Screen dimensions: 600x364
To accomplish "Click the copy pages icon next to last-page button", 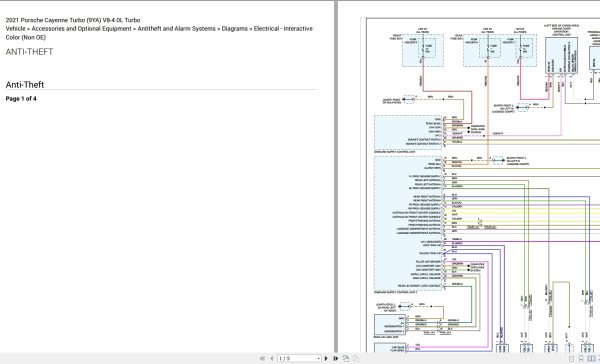I will click(x=346, y=358).
